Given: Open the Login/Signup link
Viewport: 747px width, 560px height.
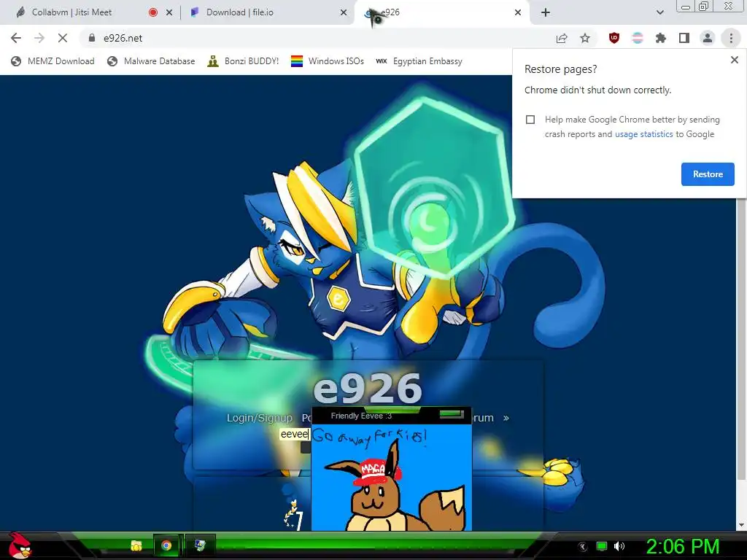Looking at the screenshot, I should click(259, 418).
